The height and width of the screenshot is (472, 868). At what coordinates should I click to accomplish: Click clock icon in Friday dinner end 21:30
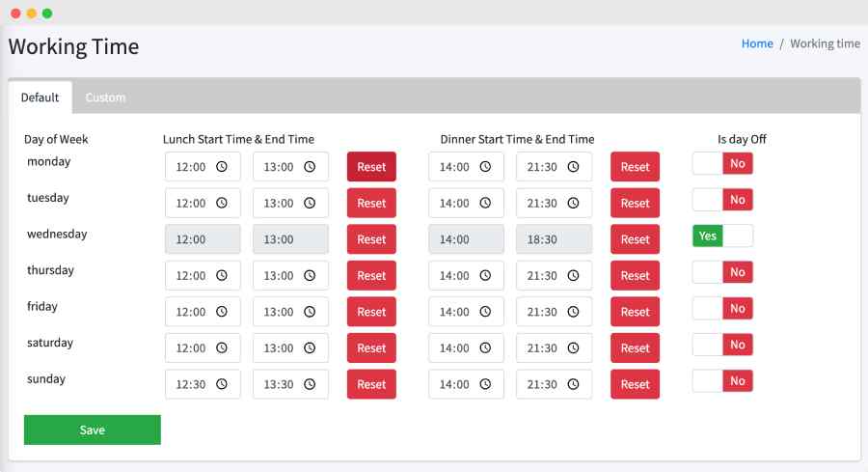coord(573,312)
